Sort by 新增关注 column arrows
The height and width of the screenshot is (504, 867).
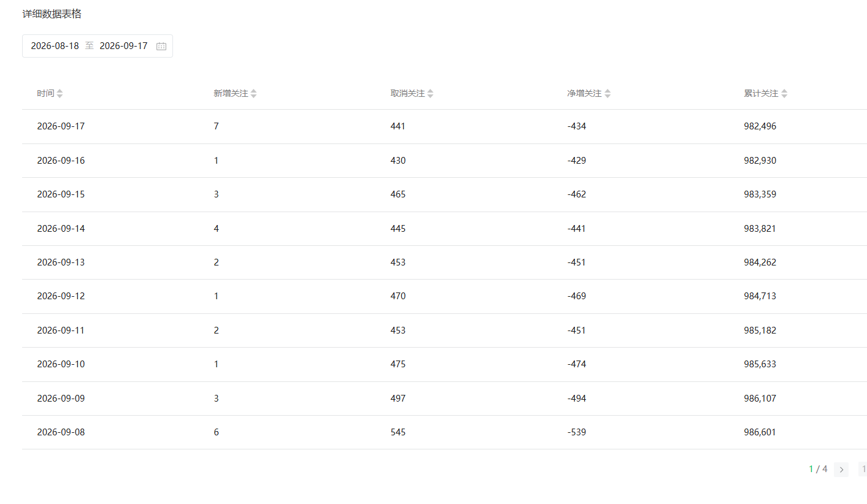tap(253, 94)
